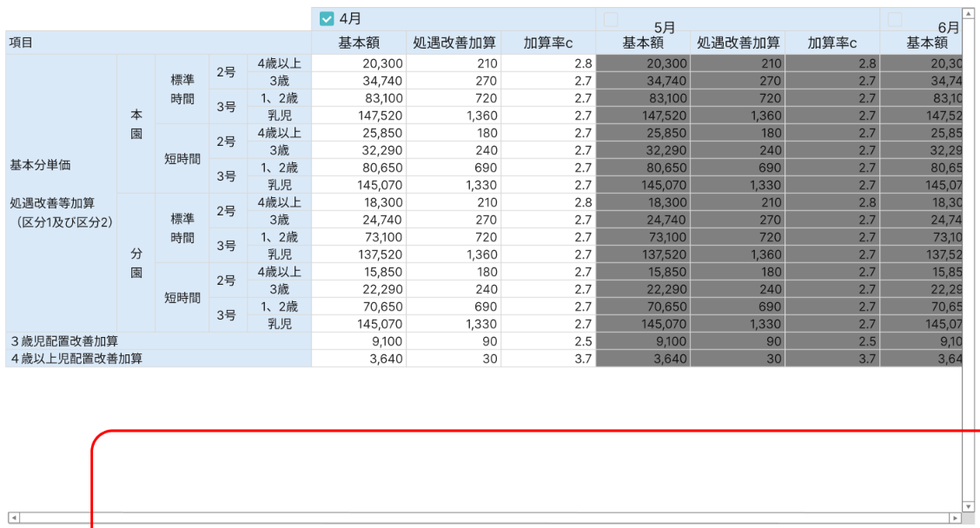Click 4月 加算率c cell showing 3.7
This screenshot has width=980, height=528.
pyautogui.click(x=548, y=359)
